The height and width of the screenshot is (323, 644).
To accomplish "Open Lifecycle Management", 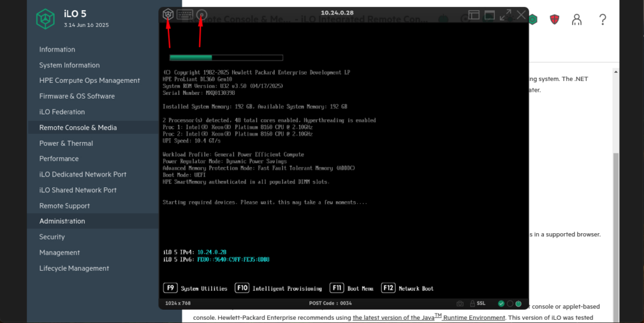I will click(74, 268).
